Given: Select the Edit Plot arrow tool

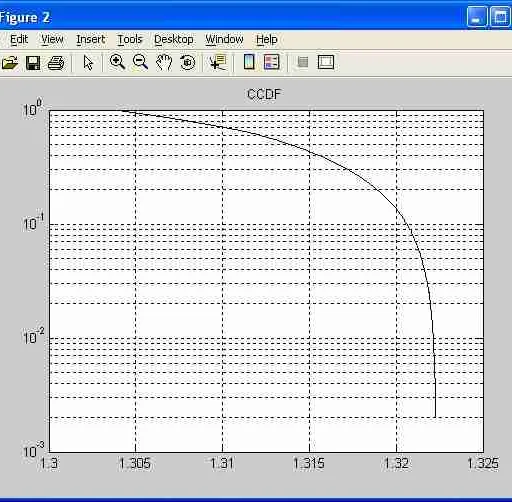Looking at the screenshot, I should (88, 62).
